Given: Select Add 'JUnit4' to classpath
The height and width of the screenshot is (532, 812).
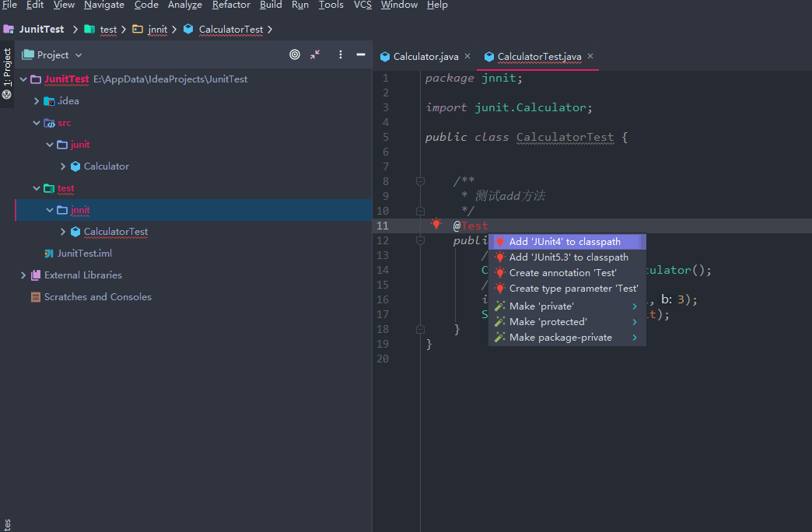Looking at the screenshot, I should tap(565, 242).
